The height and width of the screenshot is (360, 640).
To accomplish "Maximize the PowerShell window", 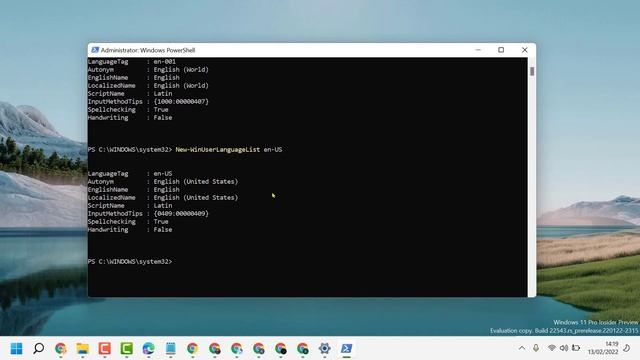I will click(x=501, y=50).
